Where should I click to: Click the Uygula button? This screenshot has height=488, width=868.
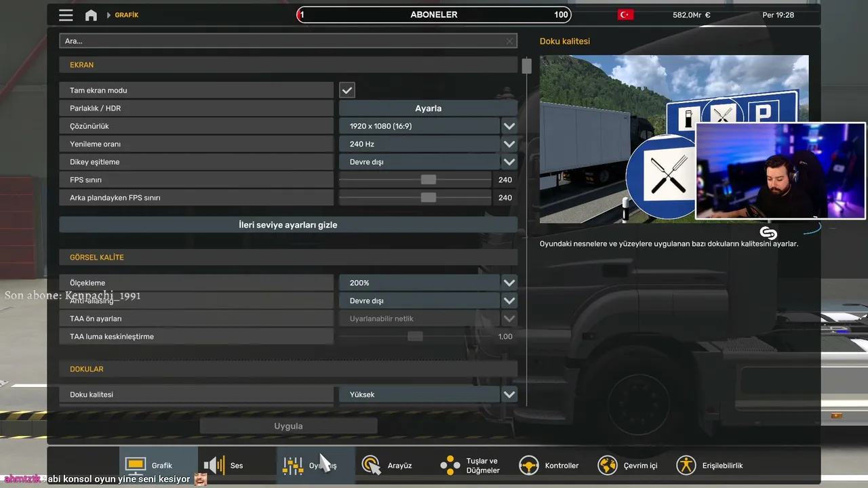click(x=288, y=426)
